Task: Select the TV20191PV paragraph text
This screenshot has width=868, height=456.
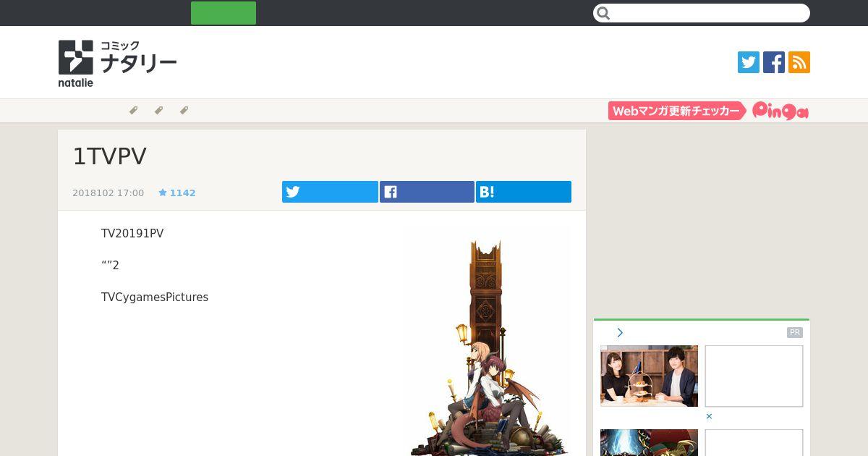Action: [132, 234]
